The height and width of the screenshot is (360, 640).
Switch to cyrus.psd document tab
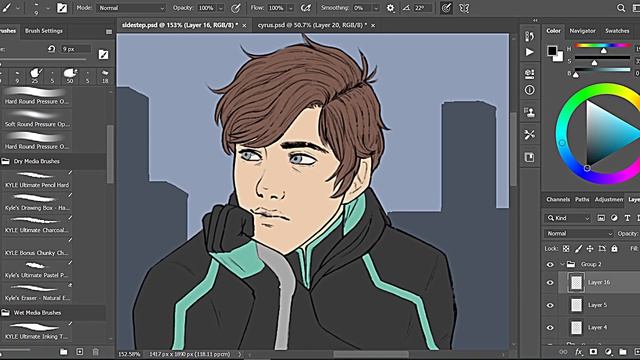point(312,25)
